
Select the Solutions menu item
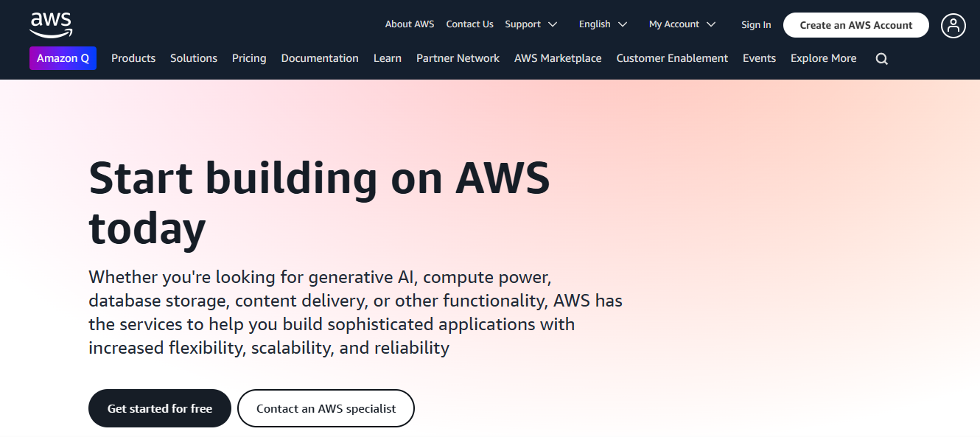194,58
